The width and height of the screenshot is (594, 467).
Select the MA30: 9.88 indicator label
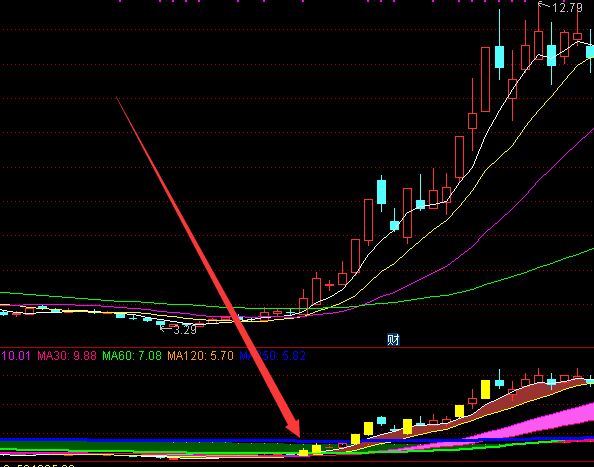[67, 356]
